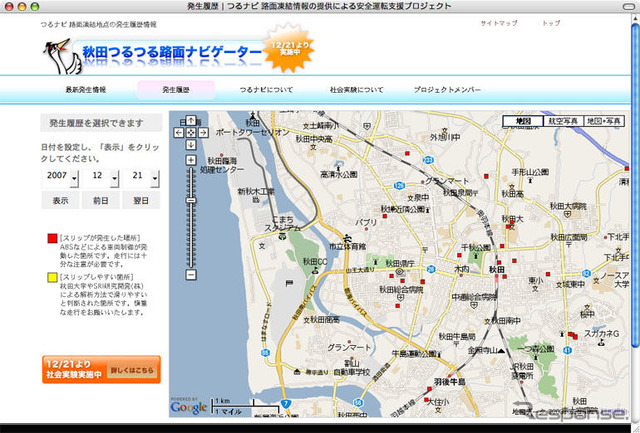Image resolution: width=640 pixels, height=433 pixels.
Task: Click the red marker beside 秋操近隣公園
Action: [384, 216]
